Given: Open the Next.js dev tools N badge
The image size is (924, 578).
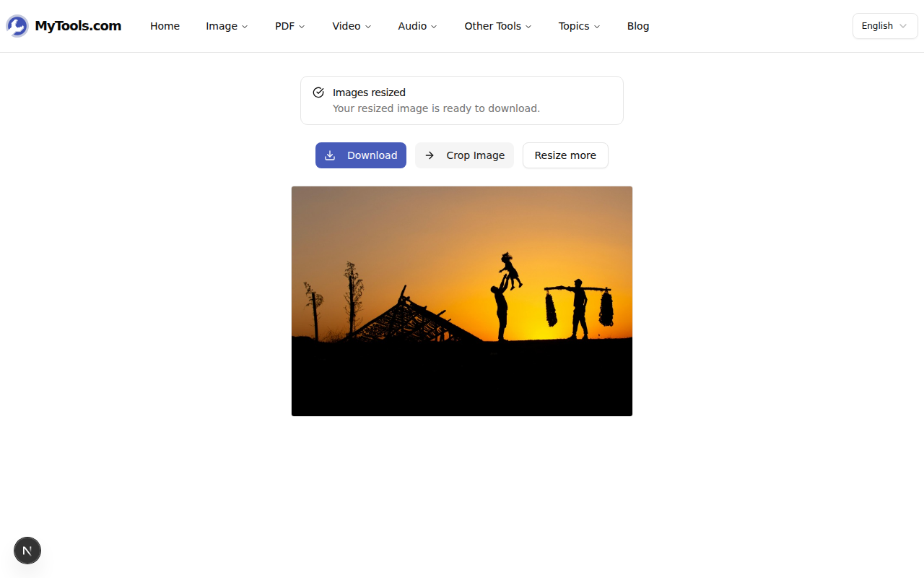Looking at the screenshot, I should [x=27, y=551].
